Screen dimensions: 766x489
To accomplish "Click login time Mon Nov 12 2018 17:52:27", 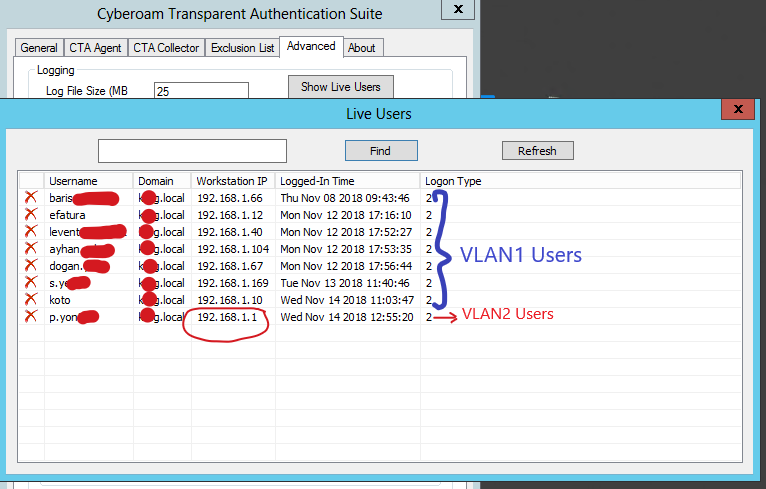I will coord(346,232).
